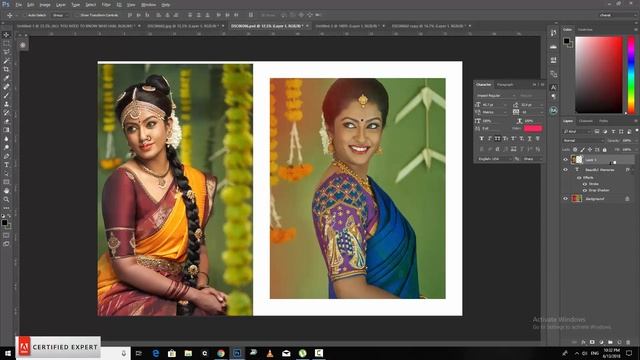Viewport: 640px width, 360px height.
Task: Select the Pen tool
Action: (x=6, y=156)
